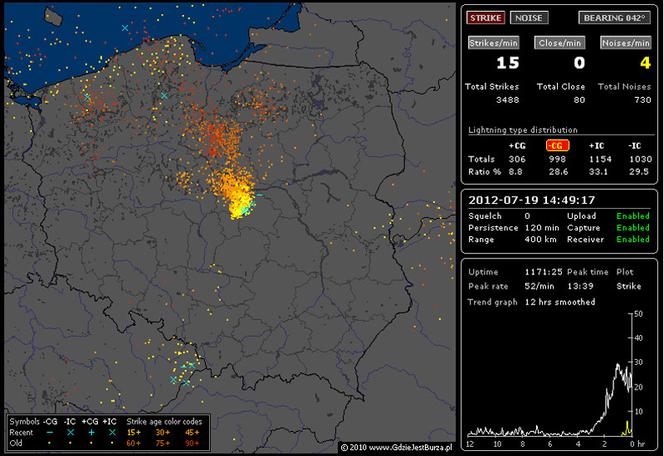The image size is (664, 456).
Task: Click the Trend graph 12 hrs smoothed label
Action: pyautogui.click(x=560, y=302)
